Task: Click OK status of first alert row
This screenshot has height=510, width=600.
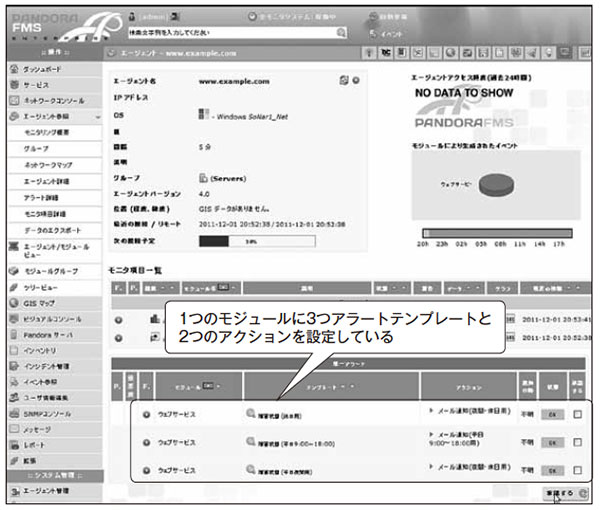Action: pyautogui.click(x=553, y=414)
